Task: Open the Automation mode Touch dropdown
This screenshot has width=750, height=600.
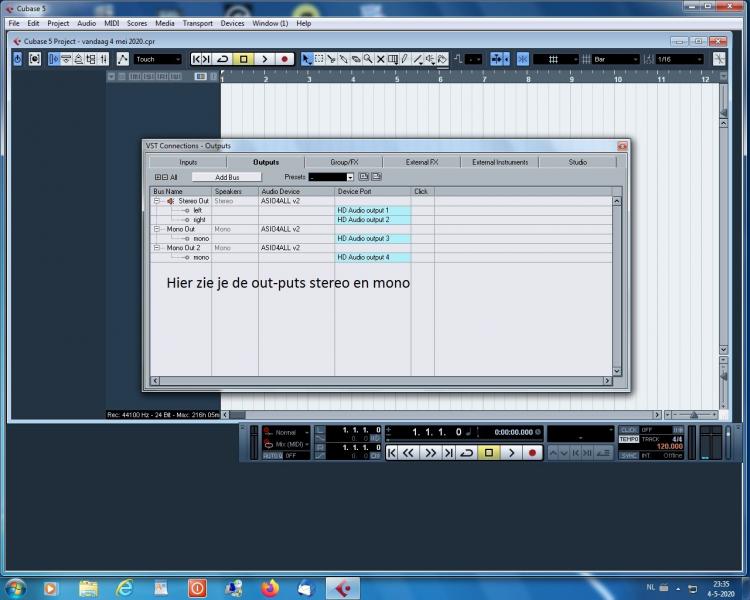Action: (x=158, y=59)
